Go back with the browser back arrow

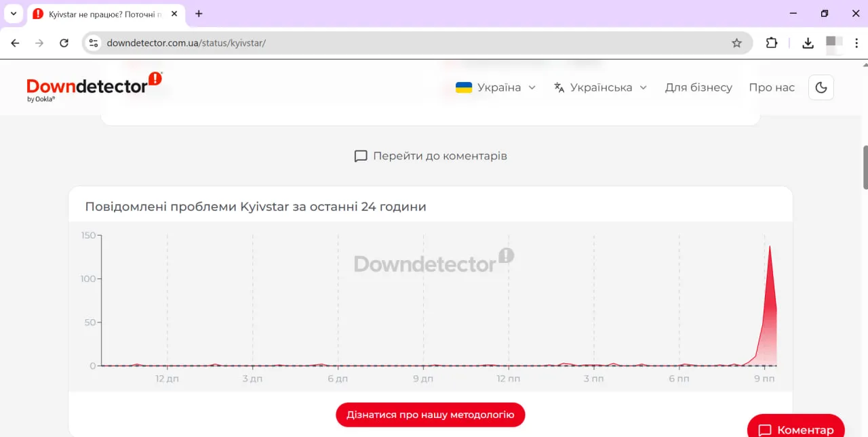(x=16, y=43)
